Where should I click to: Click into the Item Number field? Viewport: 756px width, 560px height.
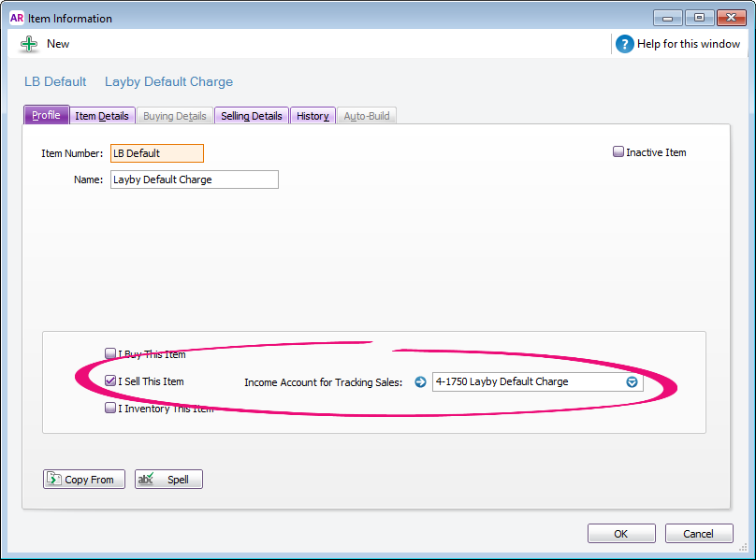[155, 153]
